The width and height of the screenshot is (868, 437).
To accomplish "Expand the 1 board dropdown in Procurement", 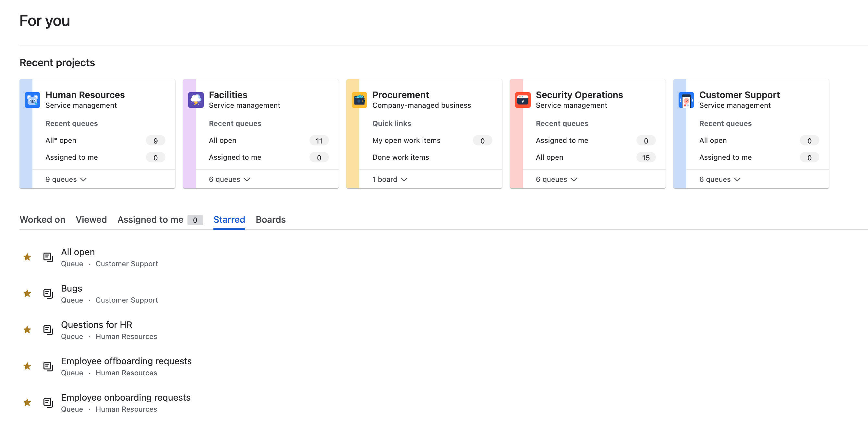I will pyautogui.click(x=390, y=180).
